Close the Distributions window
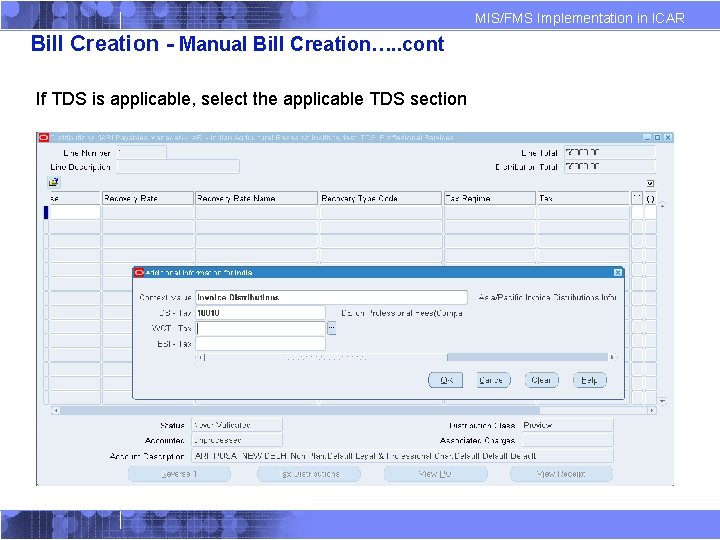Screen dimensions: 720x540 click(x=668, y=137)
